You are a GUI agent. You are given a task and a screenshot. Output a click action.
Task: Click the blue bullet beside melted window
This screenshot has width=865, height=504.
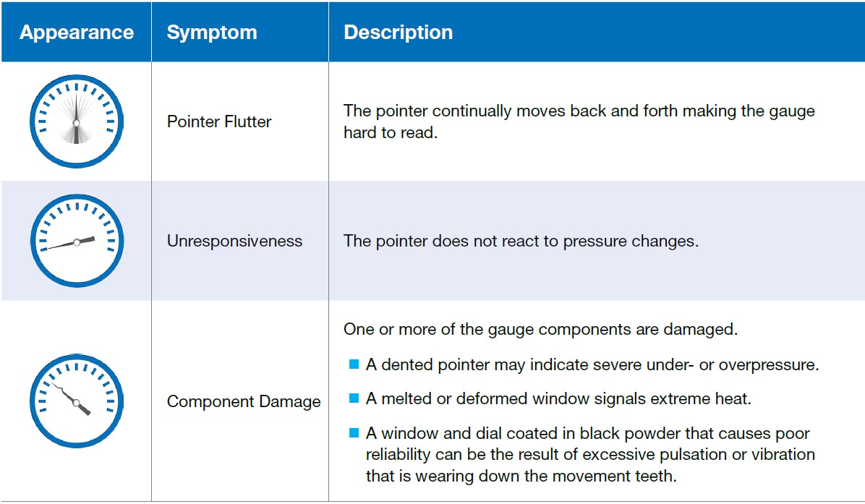(x=354, y=398)
